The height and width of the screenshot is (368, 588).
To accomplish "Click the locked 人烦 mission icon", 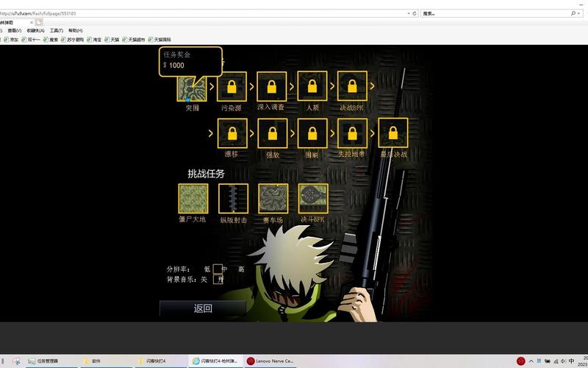I will coord(312,86).
